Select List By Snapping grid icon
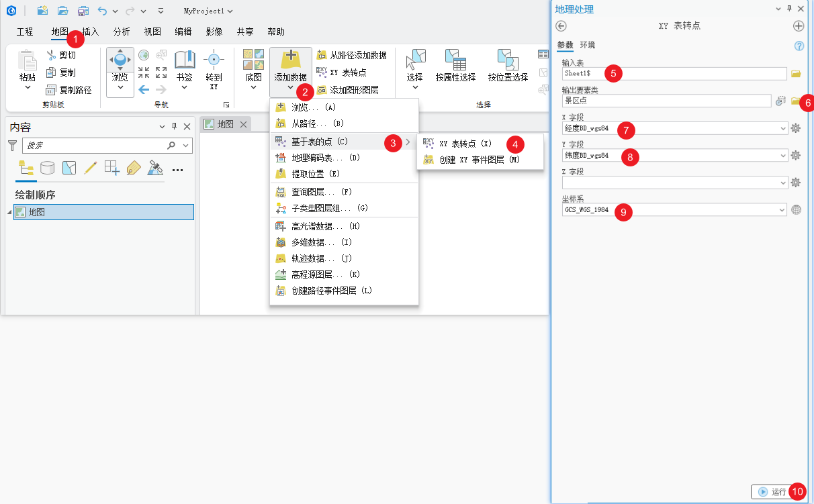 pyautogui.click(x=112, y=168)
